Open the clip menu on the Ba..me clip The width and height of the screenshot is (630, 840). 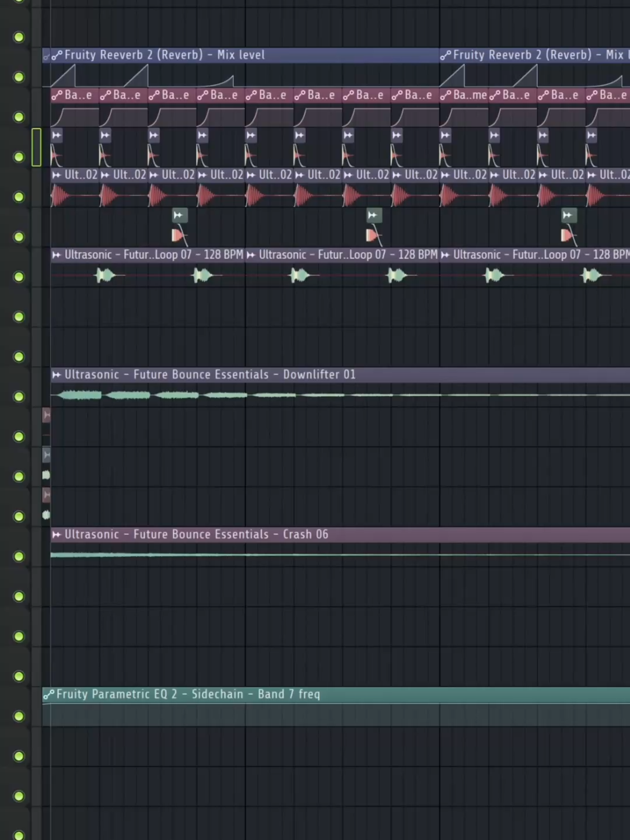coord(464,95)
